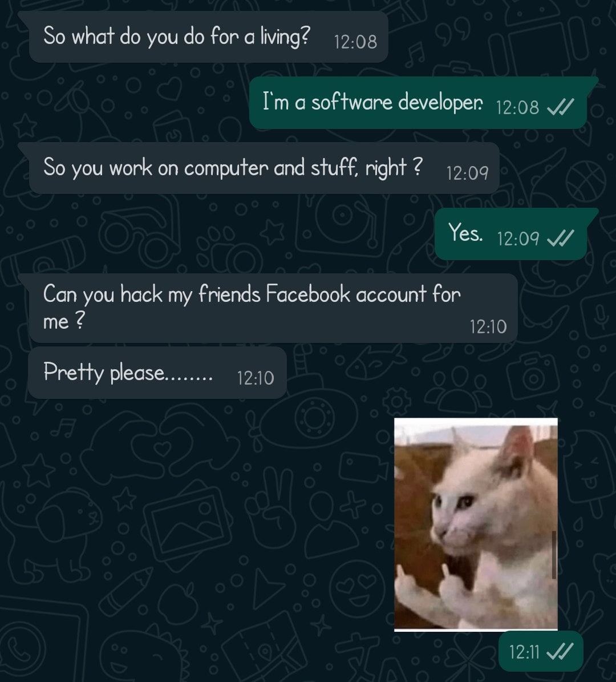This screenshot has height=682, width=616.
Task: Tap the double ticks beside 12:11 timestamp
Action: [560, 652]
